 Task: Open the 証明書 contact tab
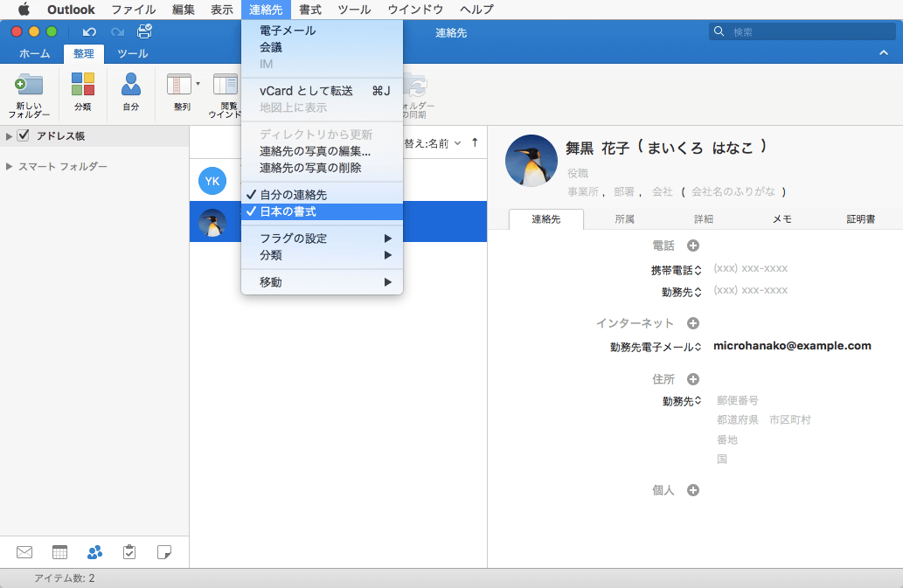(860, 219)
